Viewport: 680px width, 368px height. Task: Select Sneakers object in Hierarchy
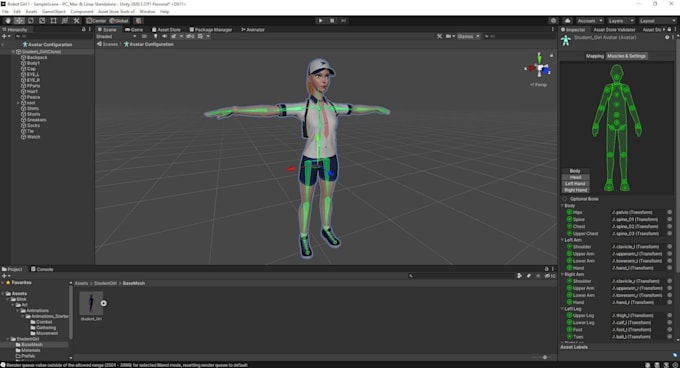36,120
